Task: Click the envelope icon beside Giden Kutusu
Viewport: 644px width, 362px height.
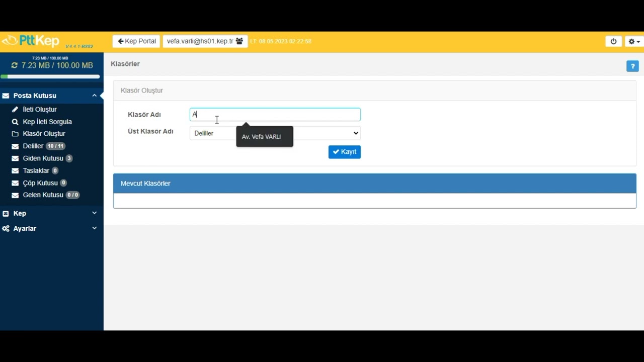Action: point(15,158)
